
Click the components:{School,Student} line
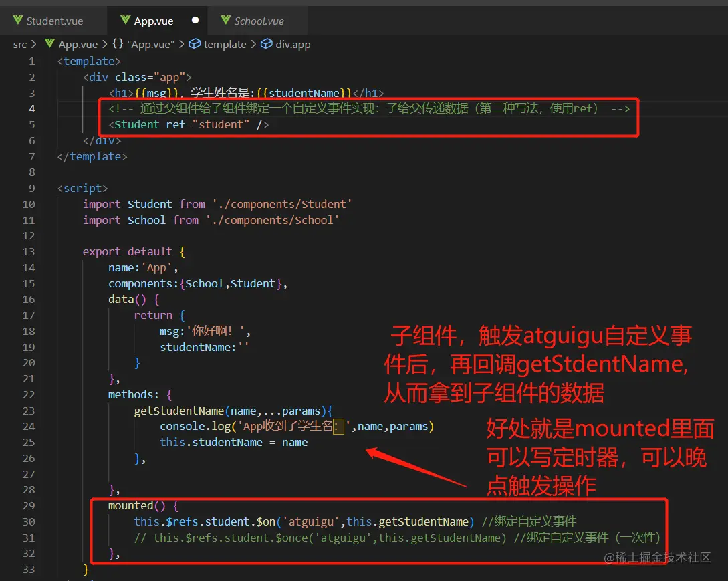198,283
